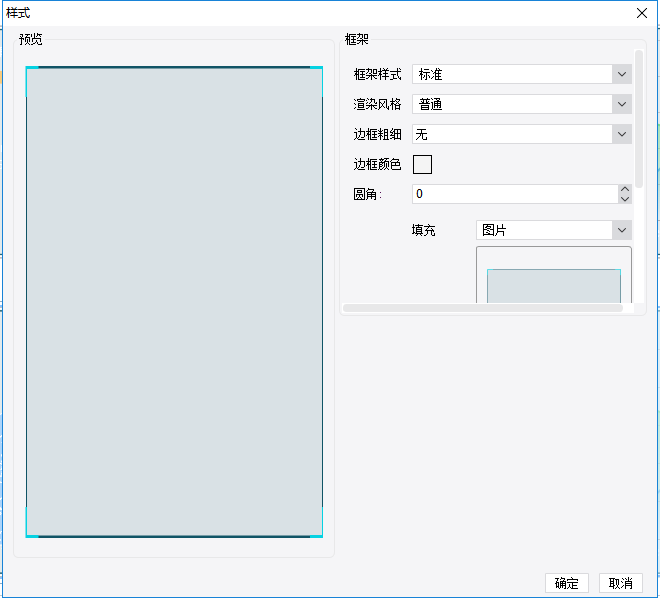Viewport: 660px width, 600px height.
Task: Increase the 圆角 value with up arrow
Action: click(x=625, y=189)
